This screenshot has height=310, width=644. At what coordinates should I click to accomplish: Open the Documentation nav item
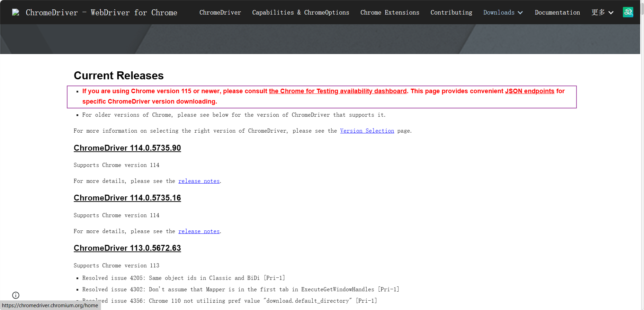click(x=557, y=12)
